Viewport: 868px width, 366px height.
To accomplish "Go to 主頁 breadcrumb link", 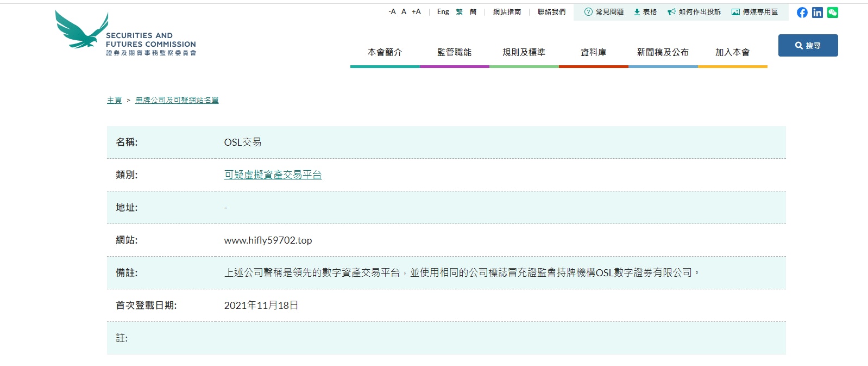I will (x=114, y=100).
